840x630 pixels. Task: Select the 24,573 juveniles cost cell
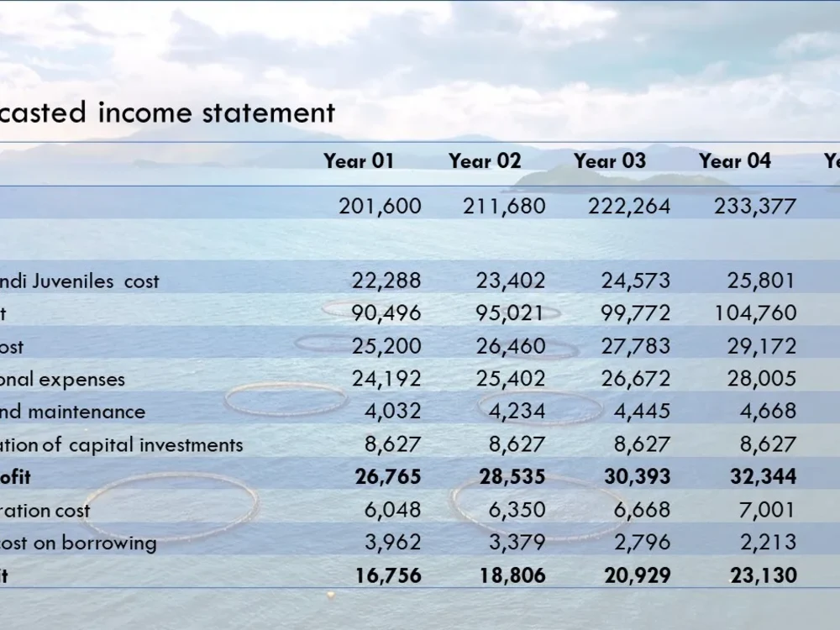pos(635,281)
